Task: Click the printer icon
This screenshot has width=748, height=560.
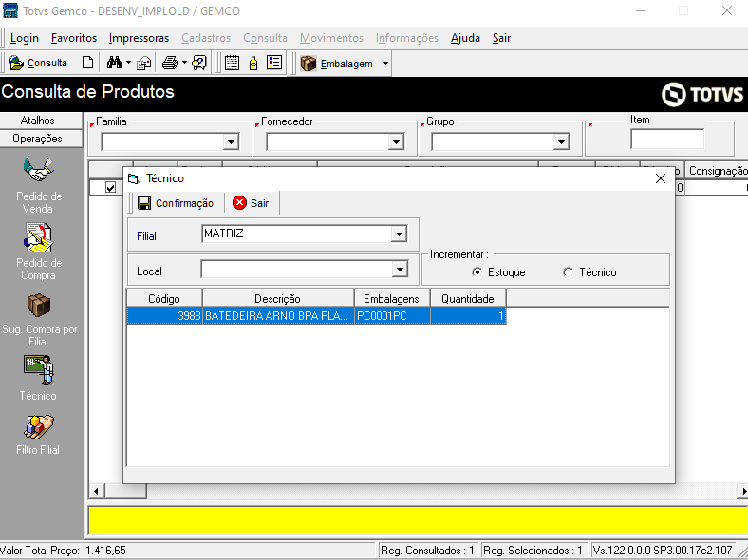Action: (x=170, y=63)
